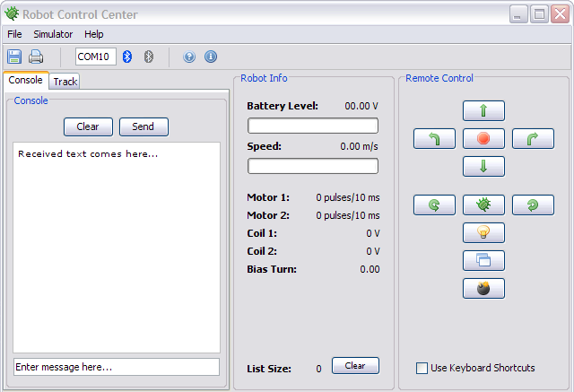Click the Battery Level progress bar
The height and width of the screenshot is (392, 574).
(x=313, y=126)
